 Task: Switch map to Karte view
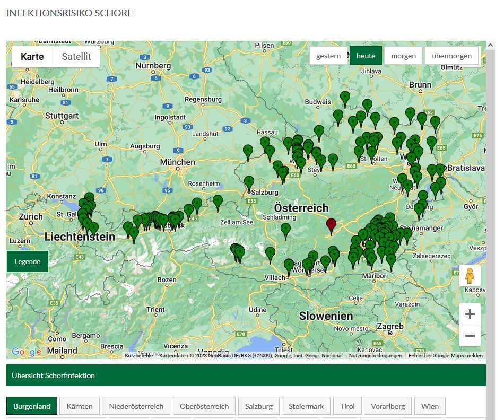(32, 57)
